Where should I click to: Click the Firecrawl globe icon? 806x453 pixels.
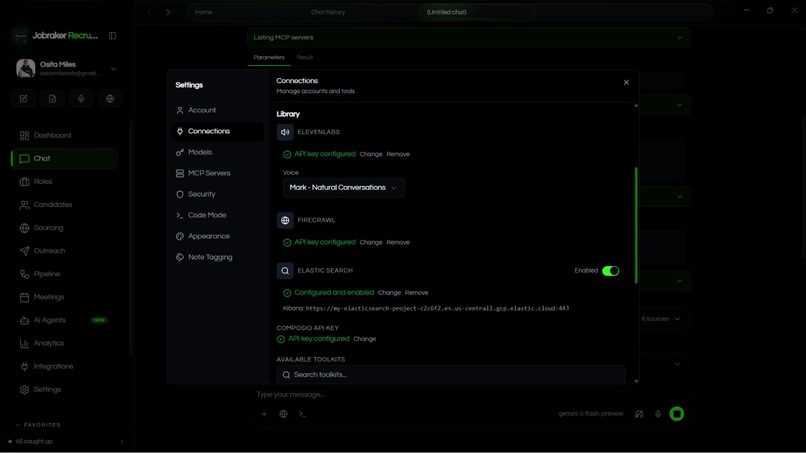pos(285,220)
